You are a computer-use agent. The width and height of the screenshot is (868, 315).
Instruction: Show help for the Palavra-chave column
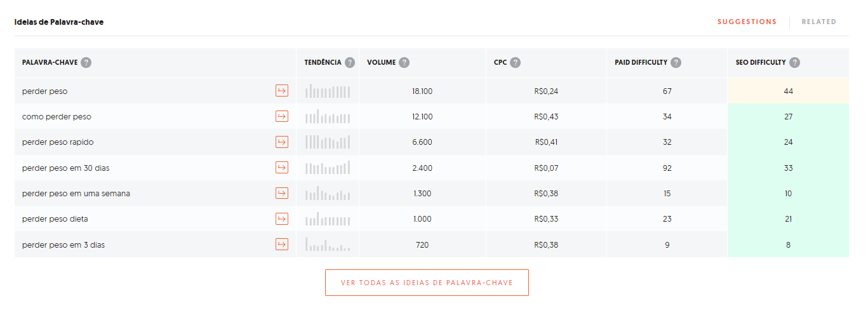tap(86, 63)
